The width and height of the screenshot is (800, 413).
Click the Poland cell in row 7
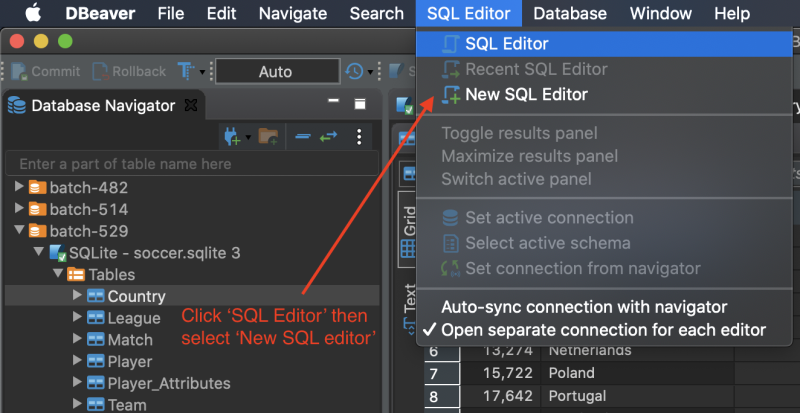[637, 373]
